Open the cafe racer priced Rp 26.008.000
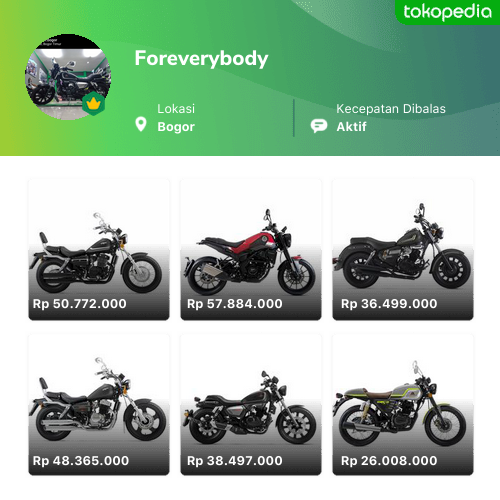 [x=403, y=405]
